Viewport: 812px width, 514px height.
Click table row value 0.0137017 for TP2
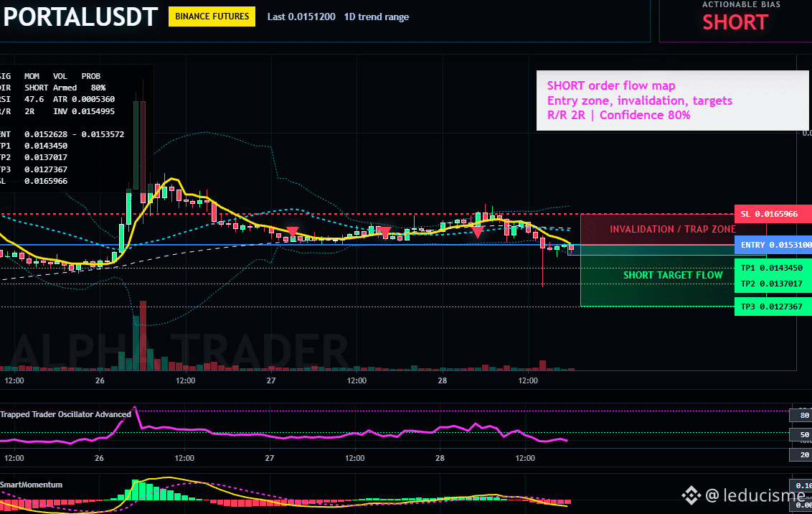46,157
